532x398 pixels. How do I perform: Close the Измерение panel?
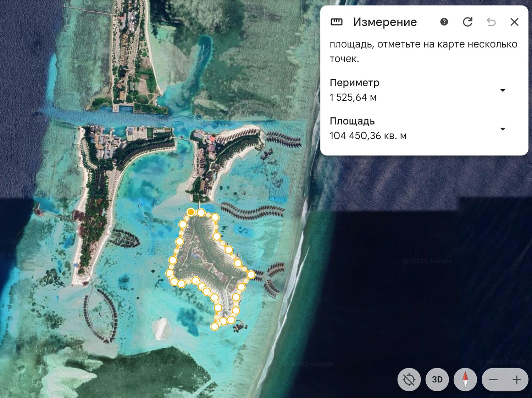click(514, 22)
